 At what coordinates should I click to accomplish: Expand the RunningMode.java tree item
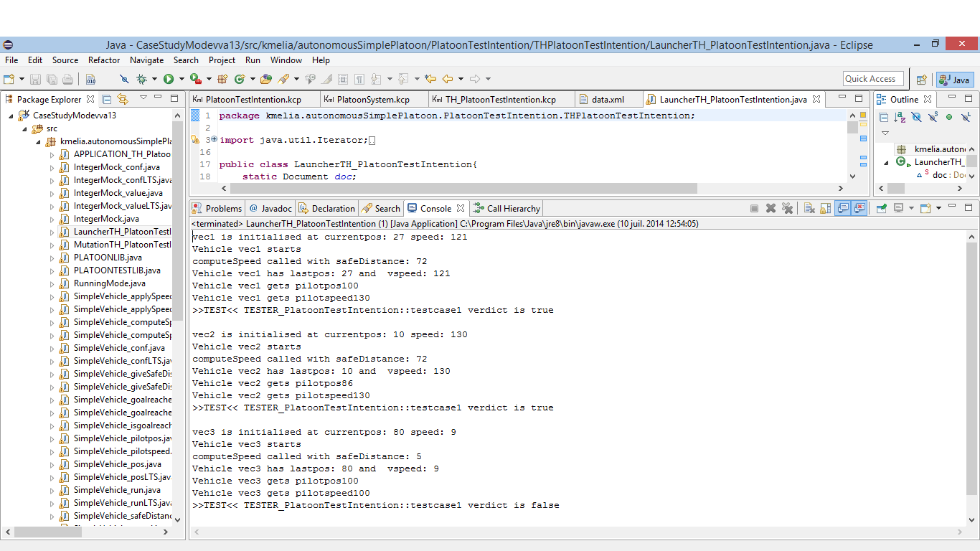click(x=52, y=283)
